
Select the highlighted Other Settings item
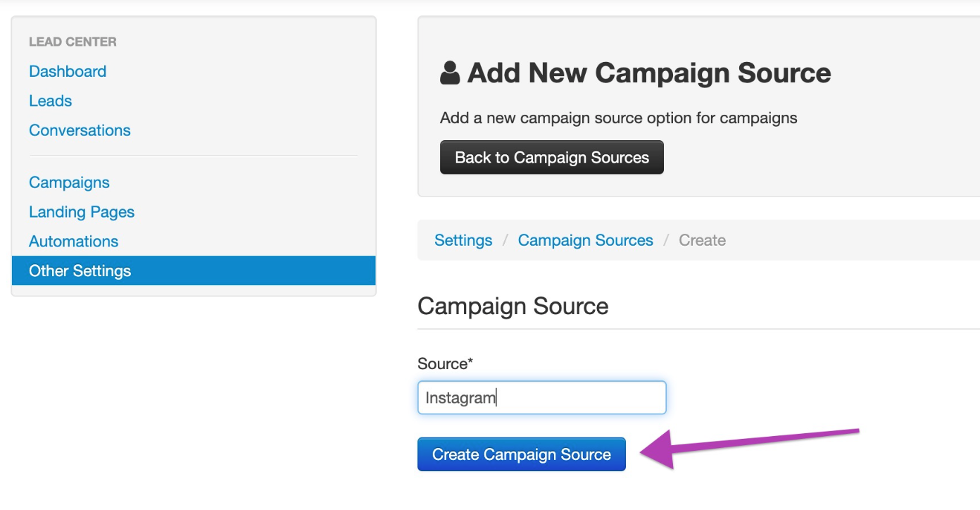point(194,270)
